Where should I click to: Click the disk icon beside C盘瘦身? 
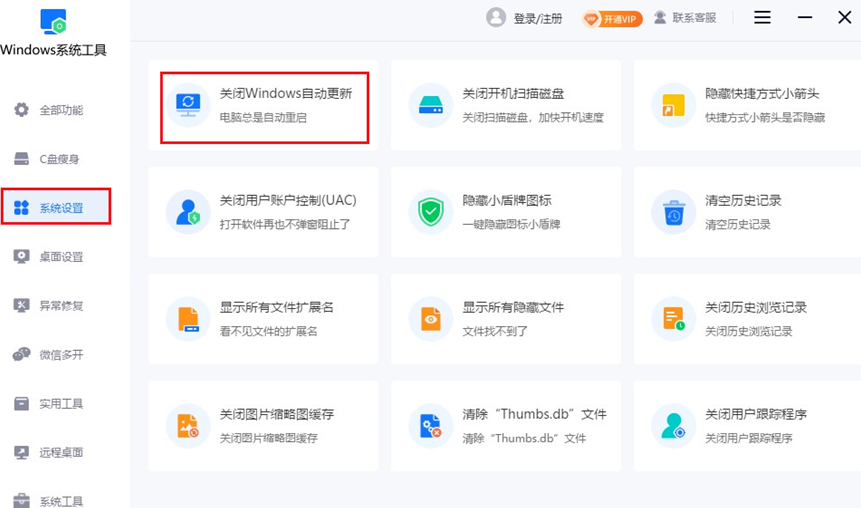[x=21, y=159]
